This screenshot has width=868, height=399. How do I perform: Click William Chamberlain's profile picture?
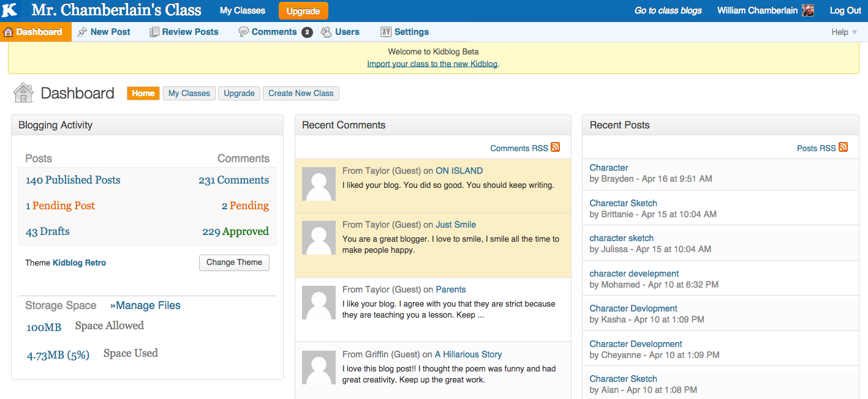808,10
